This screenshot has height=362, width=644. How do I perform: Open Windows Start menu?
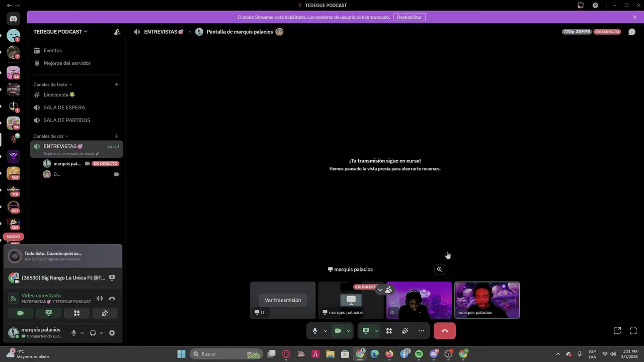[181, 354]
